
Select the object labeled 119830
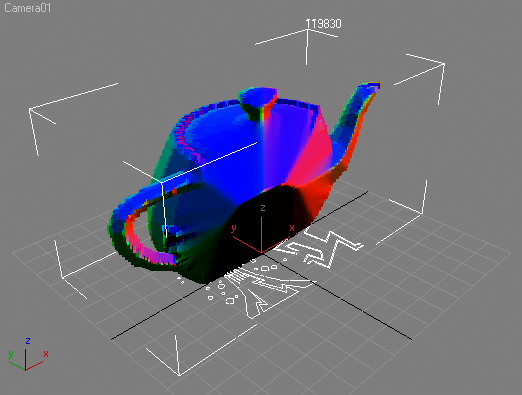pos(323,24)
